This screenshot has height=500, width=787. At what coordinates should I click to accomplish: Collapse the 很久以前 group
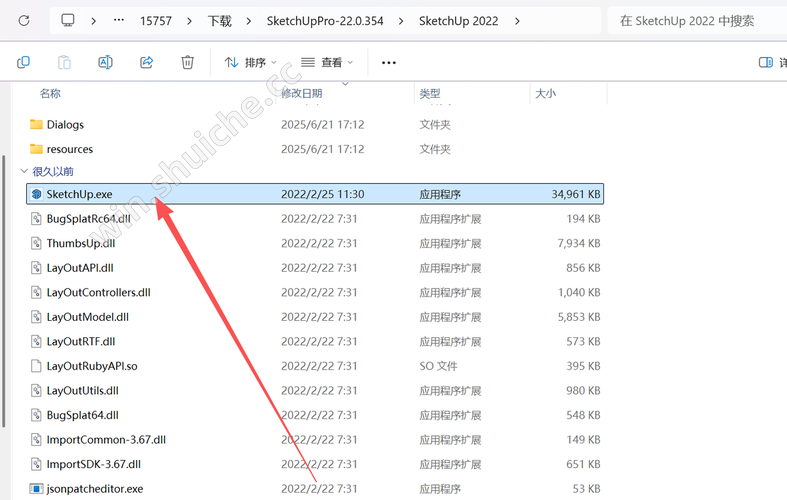(24, 171)
